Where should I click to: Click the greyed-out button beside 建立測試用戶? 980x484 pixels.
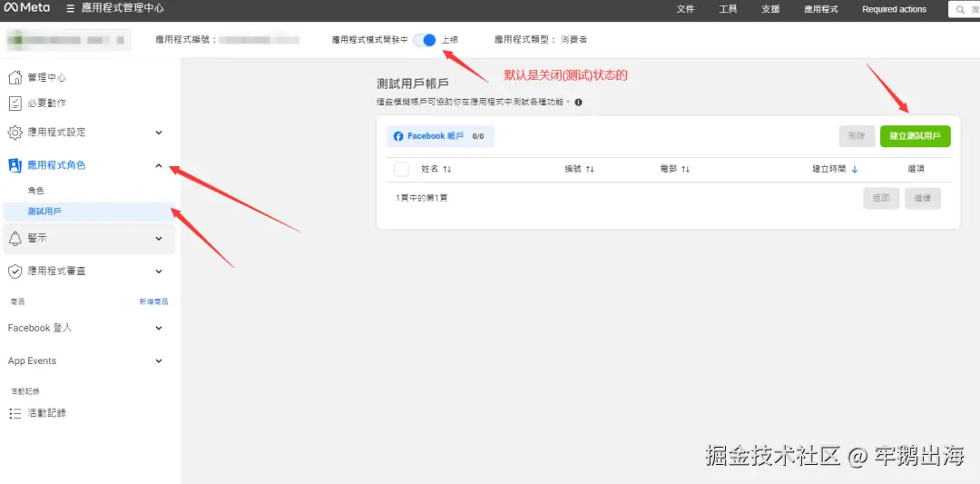(857, 136)
